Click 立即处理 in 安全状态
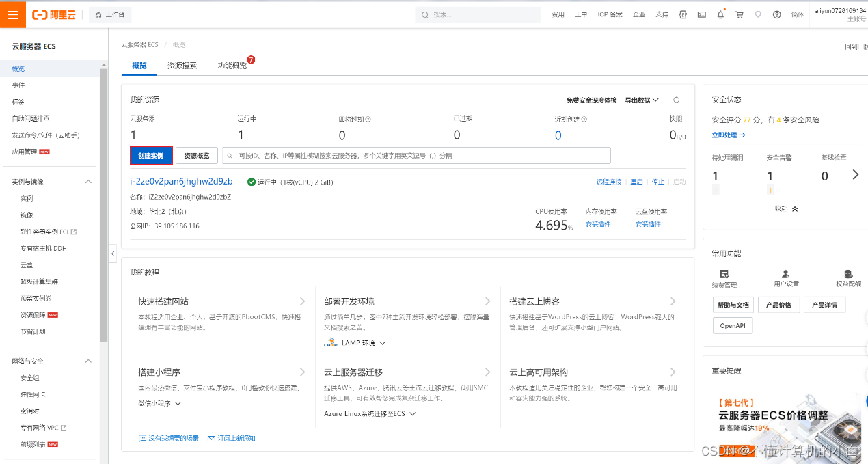 (x=729, y=135)
